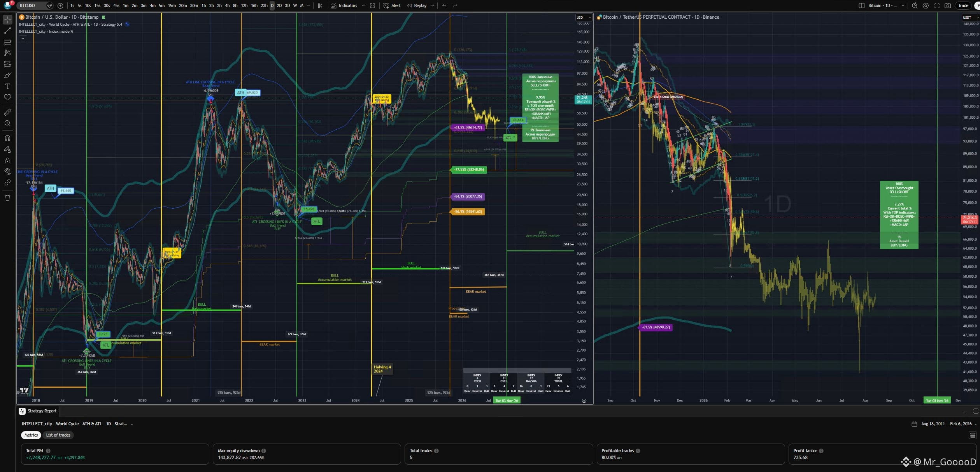
Task: Open indicator templates grid icon
Action: [x=373, y=5]
